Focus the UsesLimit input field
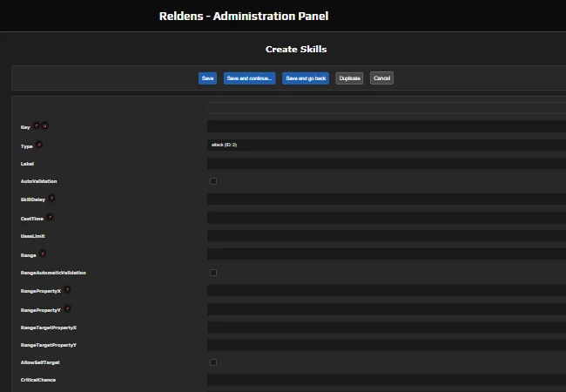Image resolution: width=566 pixels, height=392 pixels. click(387, 236)
